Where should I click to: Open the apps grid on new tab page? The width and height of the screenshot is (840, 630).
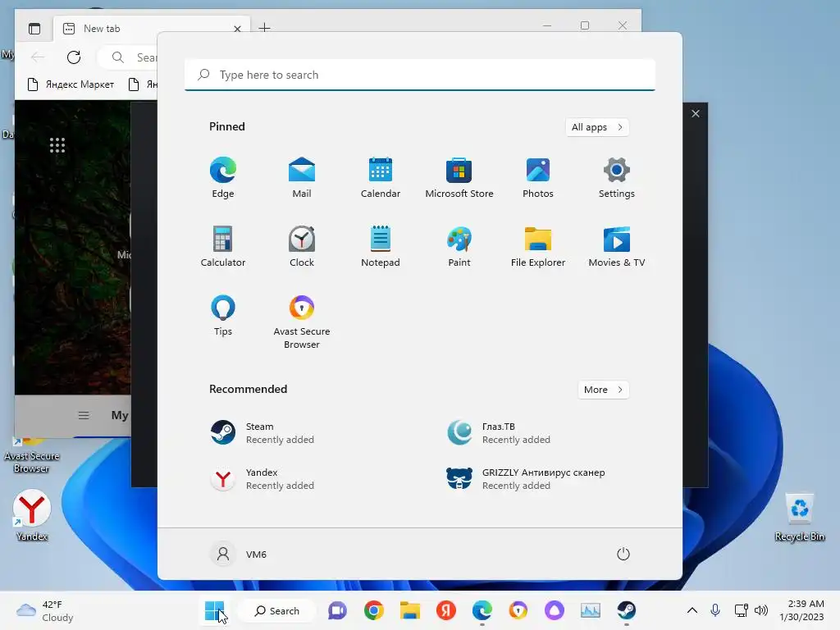click(57, 145)
